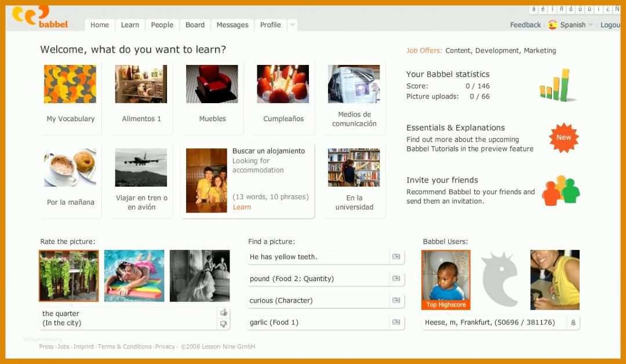
Task: Open the Alimentos 1 lesson thumbnail
Action: 141,84
